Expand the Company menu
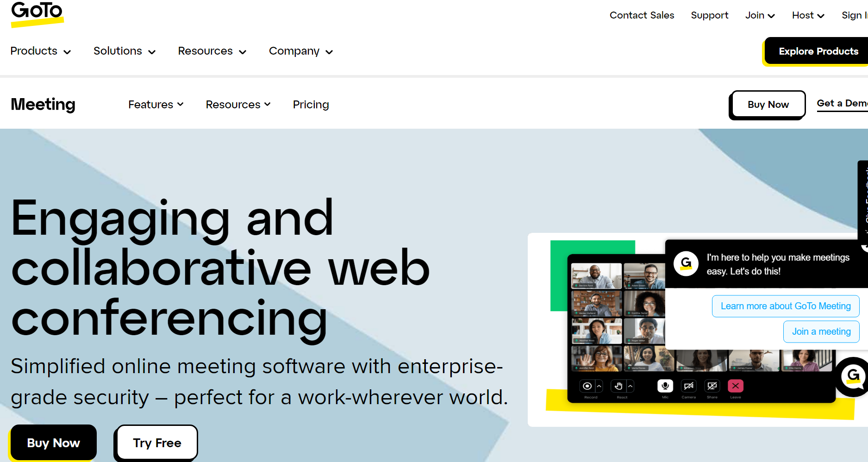Viewport: 868px width, 462px height. coord(301,51)
